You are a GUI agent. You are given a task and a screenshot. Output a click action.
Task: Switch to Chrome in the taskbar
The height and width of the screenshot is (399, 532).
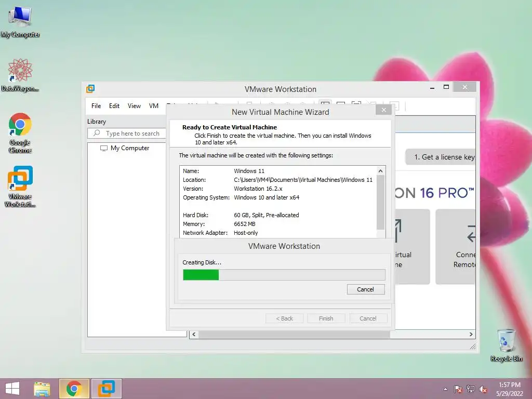coord(74,389)
